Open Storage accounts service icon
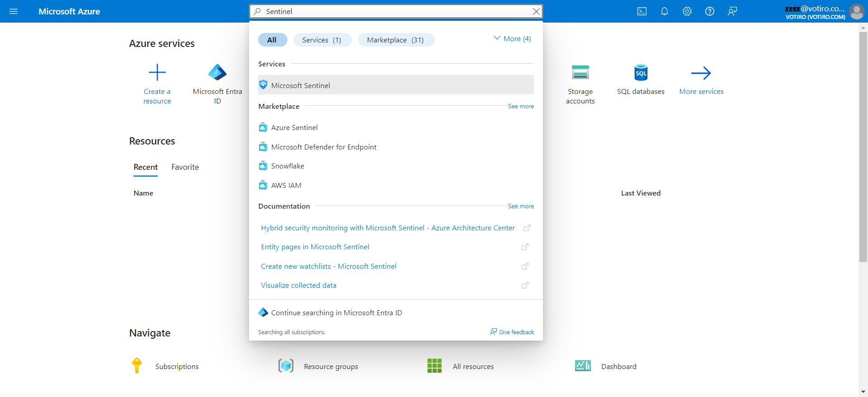868x397 pixels. click(x=580, y=72)
